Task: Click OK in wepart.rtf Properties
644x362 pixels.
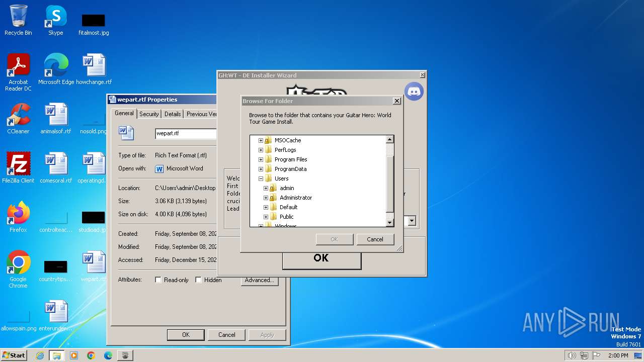Action: tap(186, 335)
